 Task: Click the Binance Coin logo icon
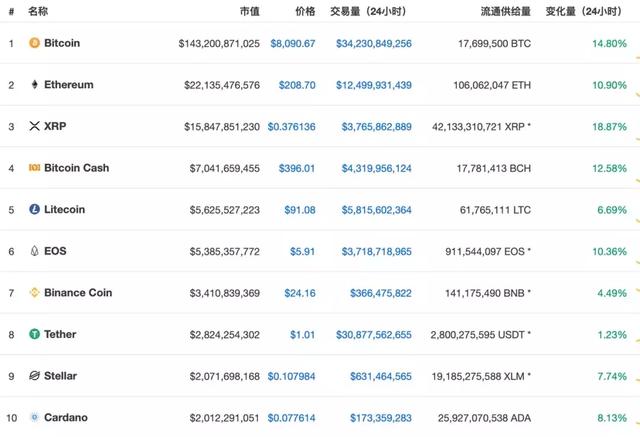pos(34,293)
